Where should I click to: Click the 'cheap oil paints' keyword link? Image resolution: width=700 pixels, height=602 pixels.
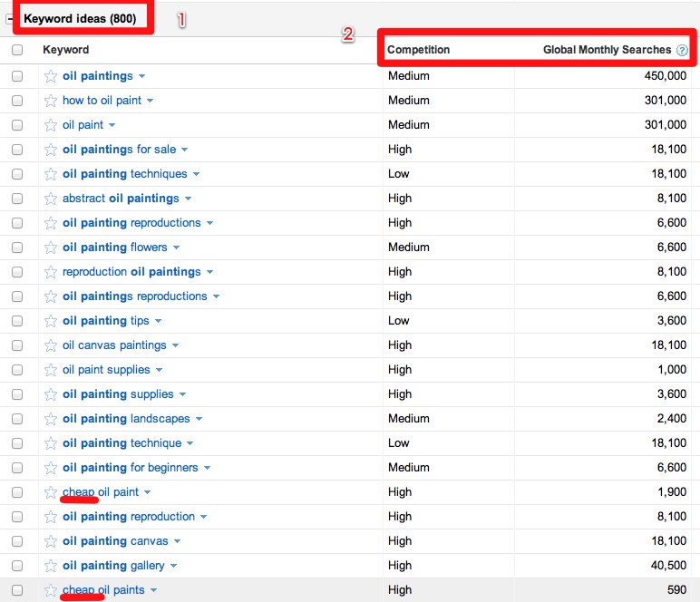coord(103,590)
